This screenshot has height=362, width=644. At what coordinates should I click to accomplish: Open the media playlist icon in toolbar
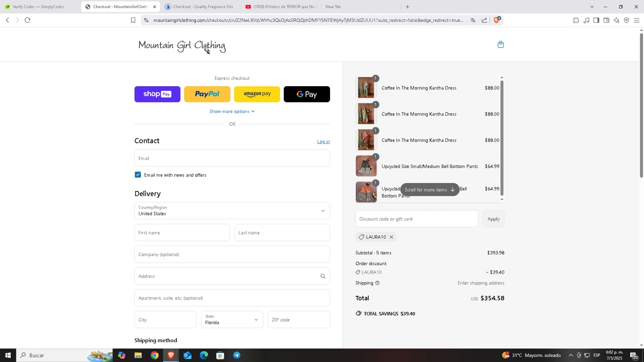click(586, 20)
